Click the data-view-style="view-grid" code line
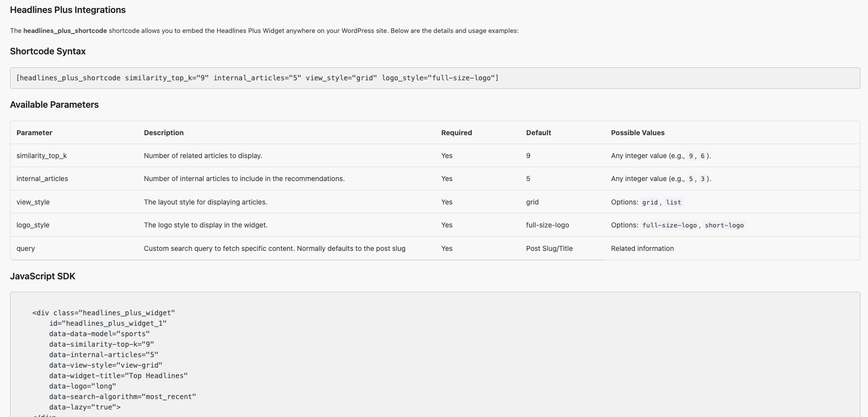868x417 pixels. [106, 365]
